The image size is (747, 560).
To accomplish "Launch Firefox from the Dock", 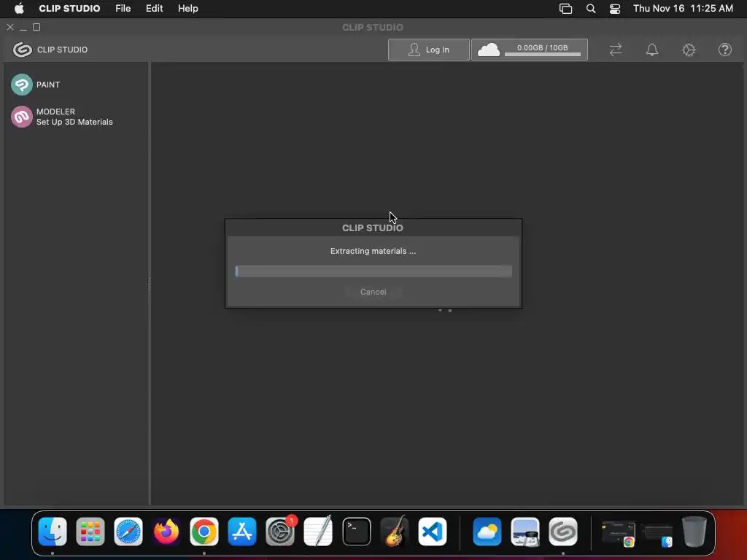I will pyautogui.click(x=166, y=532).
